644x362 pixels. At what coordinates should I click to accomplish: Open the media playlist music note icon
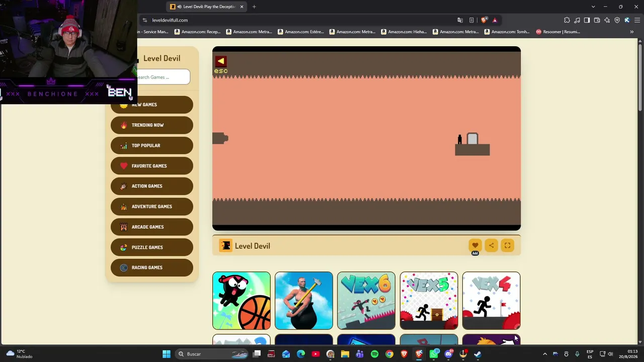point(577,20)
